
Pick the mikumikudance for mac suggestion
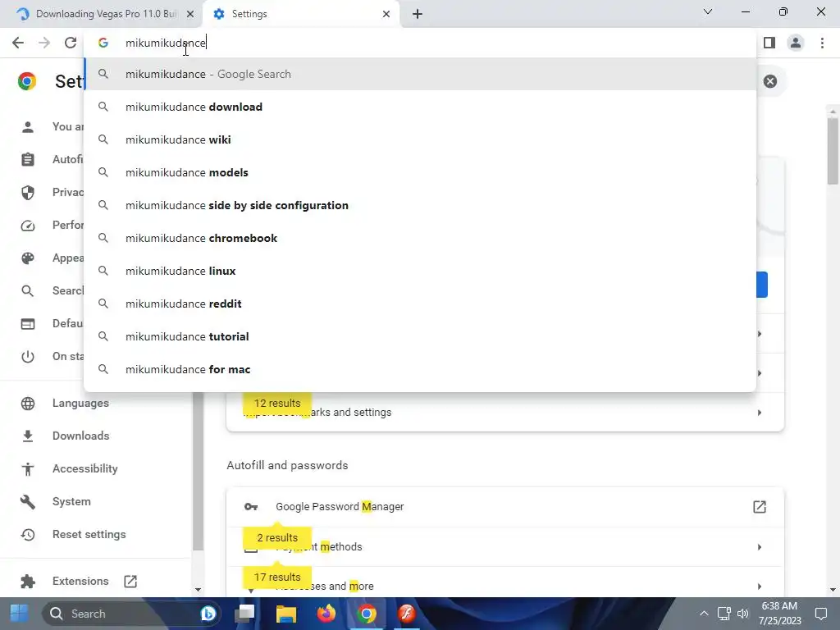pyautogui.click(x=420, y=370)
